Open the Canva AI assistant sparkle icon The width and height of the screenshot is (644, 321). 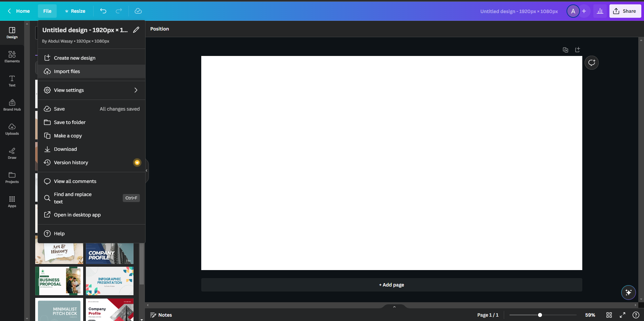pos(629,293)
